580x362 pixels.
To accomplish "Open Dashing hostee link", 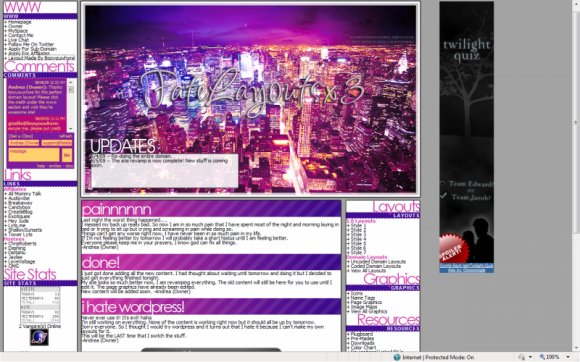I will (17, 248).
